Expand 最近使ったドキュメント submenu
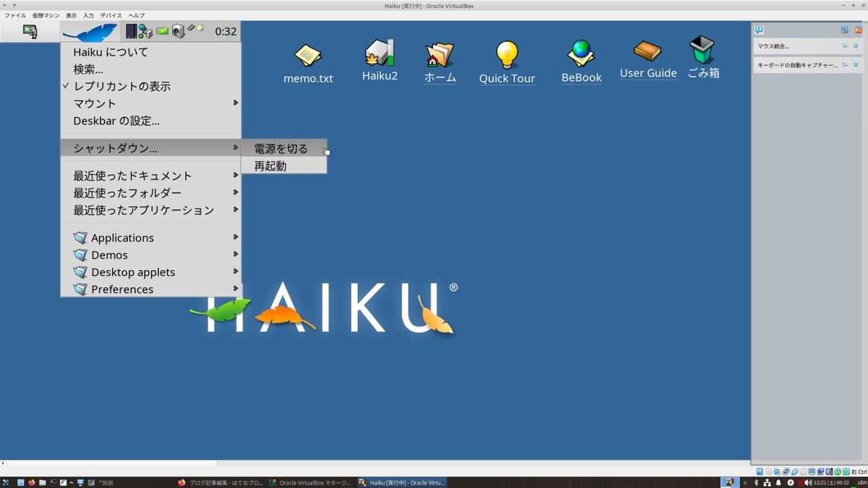 point(150,176)
